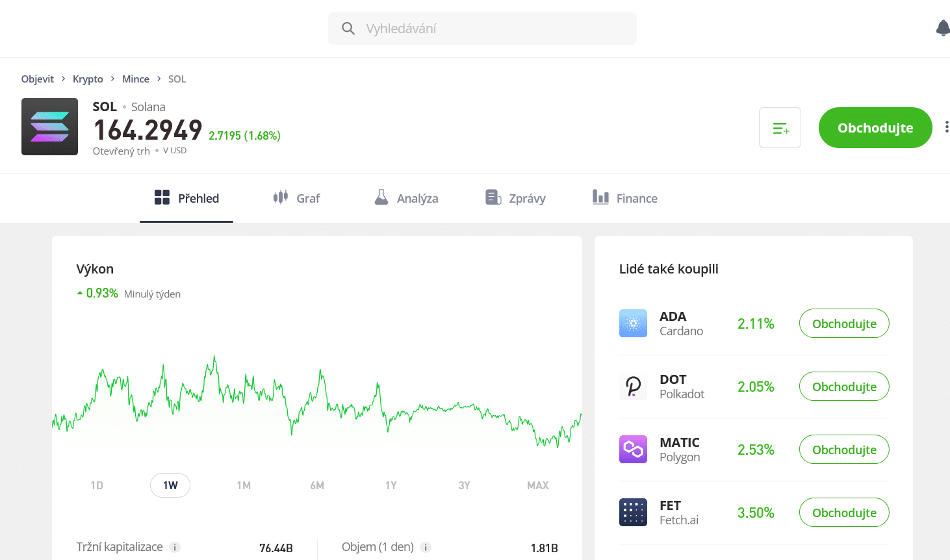The height and width of the screenshot is (560, 950).
Task: Click the 2.7195 (1.68%) change value
Action: 244,136
